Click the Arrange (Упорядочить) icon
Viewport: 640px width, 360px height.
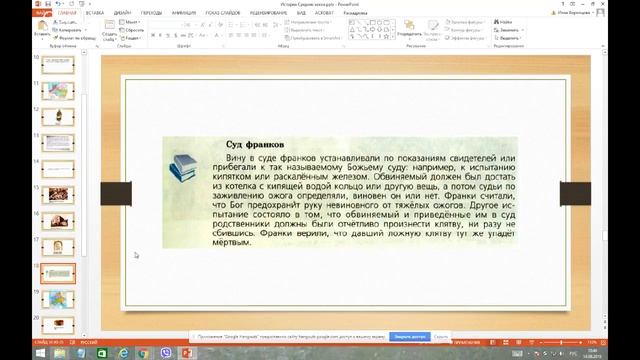click(409, 26)
